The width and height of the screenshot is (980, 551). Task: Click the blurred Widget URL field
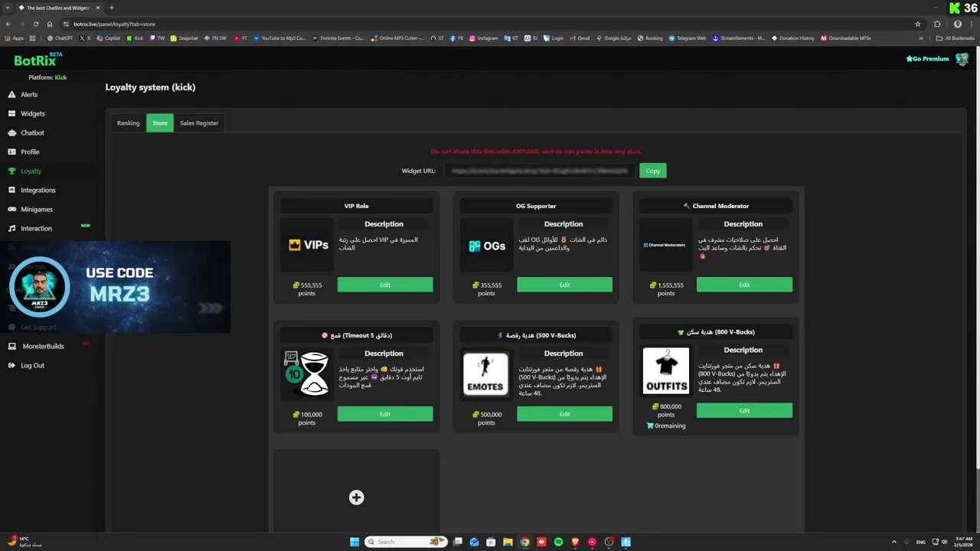(x=539, y=171)
